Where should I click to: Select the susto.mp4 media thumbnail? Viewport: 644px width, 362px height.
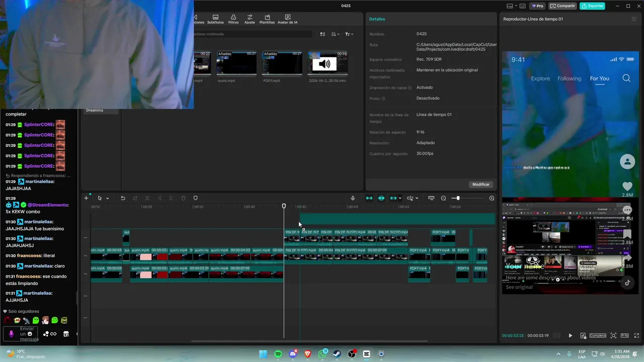pos(236,63)
